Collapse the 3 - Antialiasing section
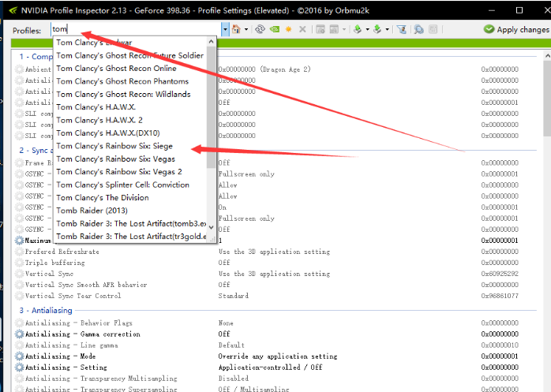The height and width of the screenshot is (392, 551). tap(46, 311)
